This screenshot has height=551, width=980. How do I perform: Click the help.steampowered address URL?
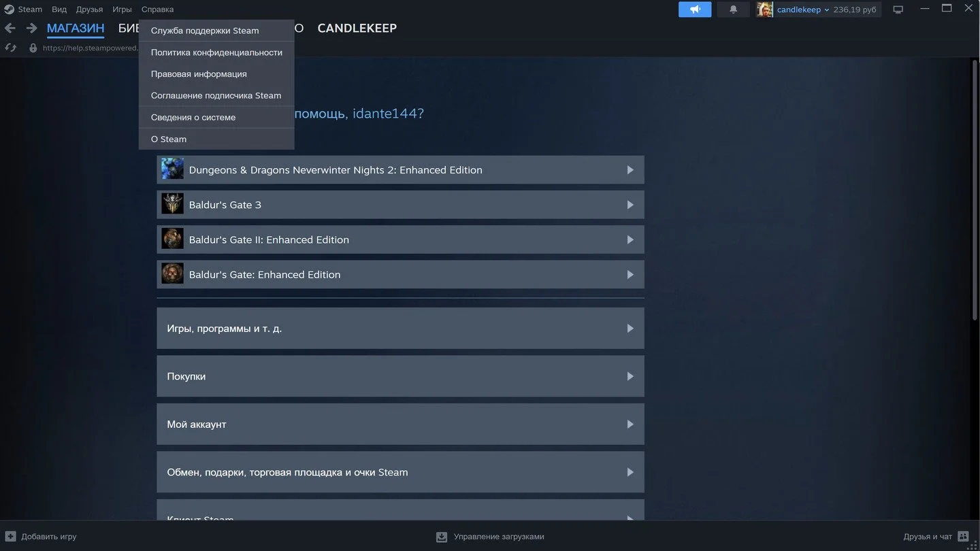90,48
